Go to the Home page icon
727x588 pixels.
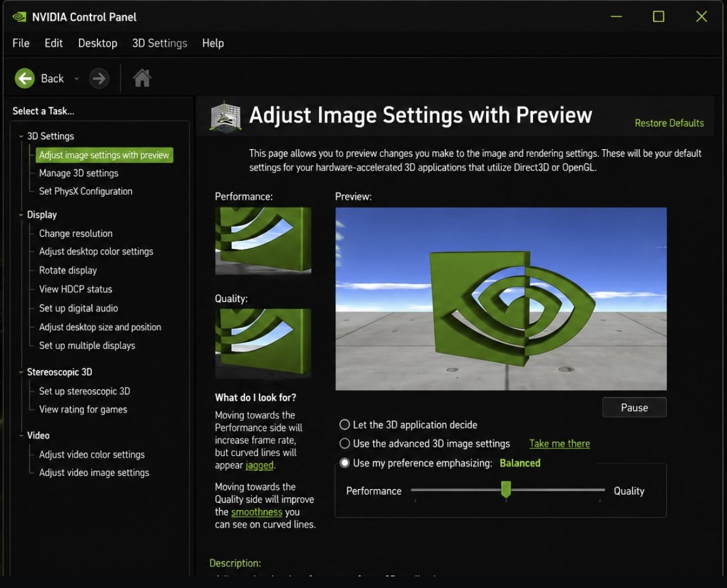(x=142, y=78)
